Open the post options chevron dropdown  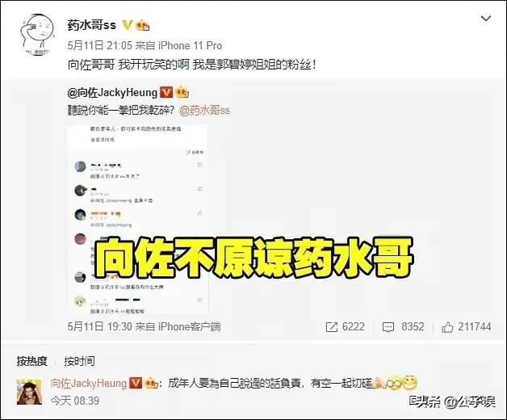tap(486, 19)
